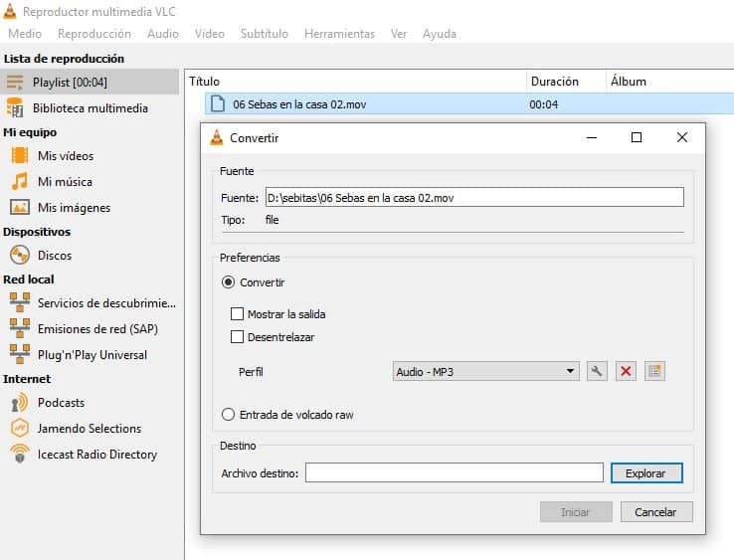Open the Perfil dropdown Audio - MP3
Viewport: 734px width, 560px height.
click(486, 372)
